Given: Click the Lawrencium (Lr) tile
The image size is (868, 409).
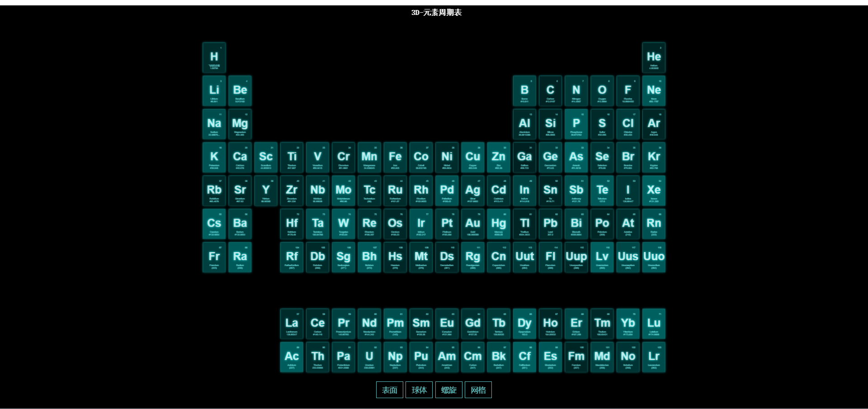Looking at the screenshot, I should pos(654,357).
